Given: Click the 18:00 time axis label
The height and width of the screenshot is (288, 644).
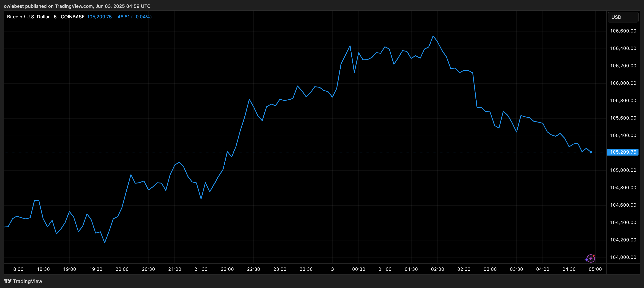Looking at the screenshot, I should (x=17, y=269).
